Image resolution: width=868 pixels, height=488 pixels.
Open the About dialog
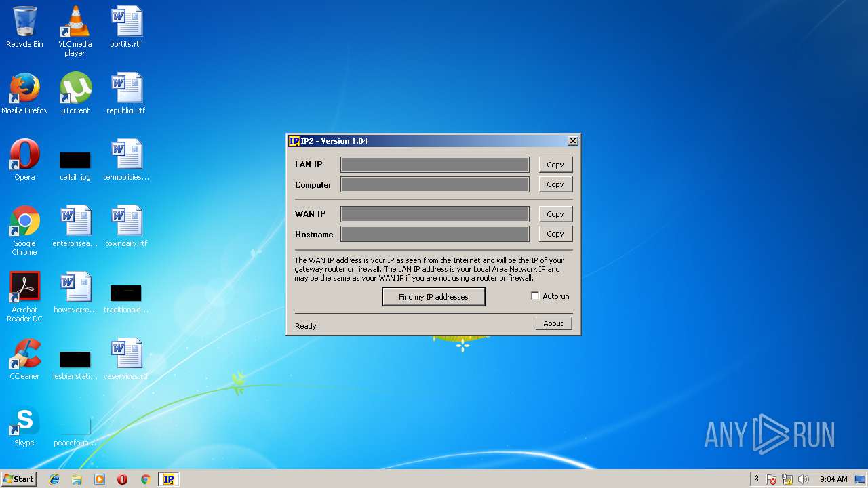[x=553, y=323]
